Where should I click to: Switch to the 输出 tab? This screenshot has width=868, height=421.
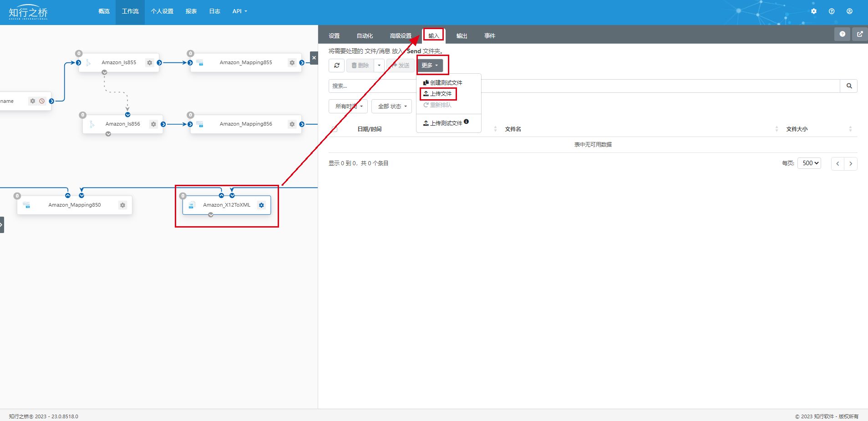(462, 36)
